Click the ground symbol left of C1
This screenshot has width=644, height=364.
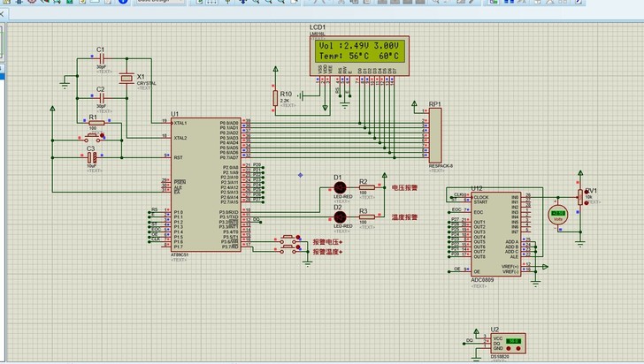(65, 83)
